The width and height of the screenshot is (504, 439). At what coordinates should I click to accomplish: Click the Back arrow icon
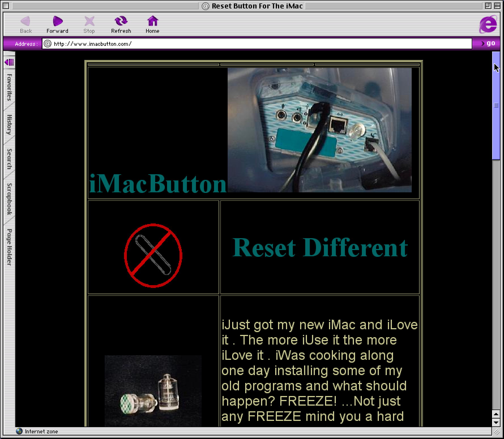coord(25,21)
